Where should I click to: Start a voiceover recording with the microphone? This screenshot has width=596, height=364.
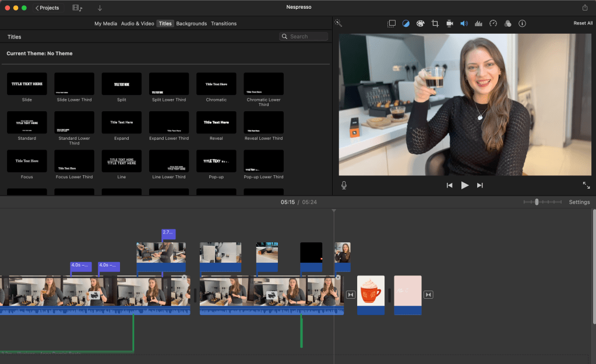point(344,185)
